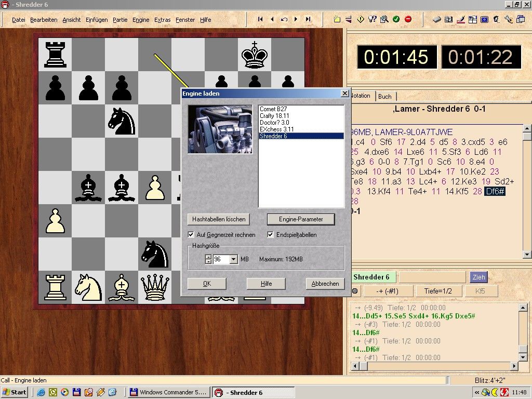The height and width of the screenshot is (399, 532).
Task: Click the light bulb hint icon
Action: (x=373, y=19)
